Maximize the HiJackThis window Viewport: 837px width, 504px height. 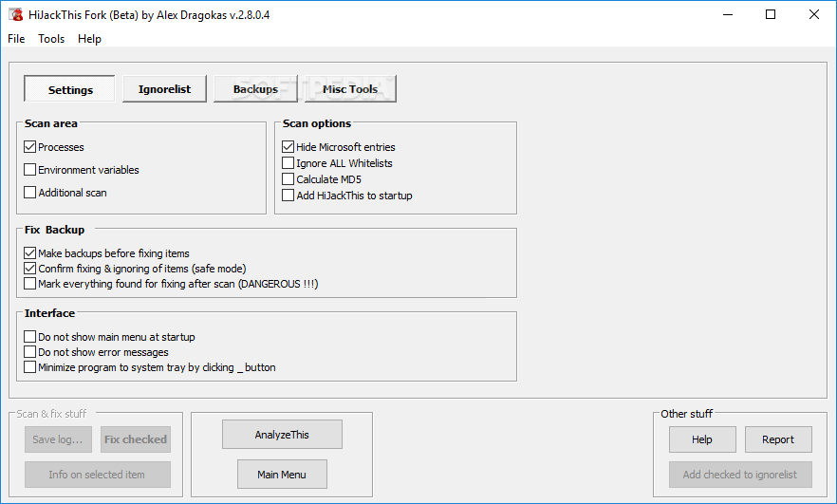(x=771, y=14)
